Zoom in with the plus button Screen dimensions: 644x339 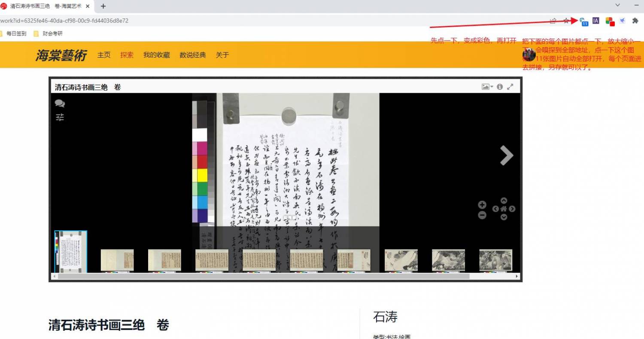click(482, 205)
